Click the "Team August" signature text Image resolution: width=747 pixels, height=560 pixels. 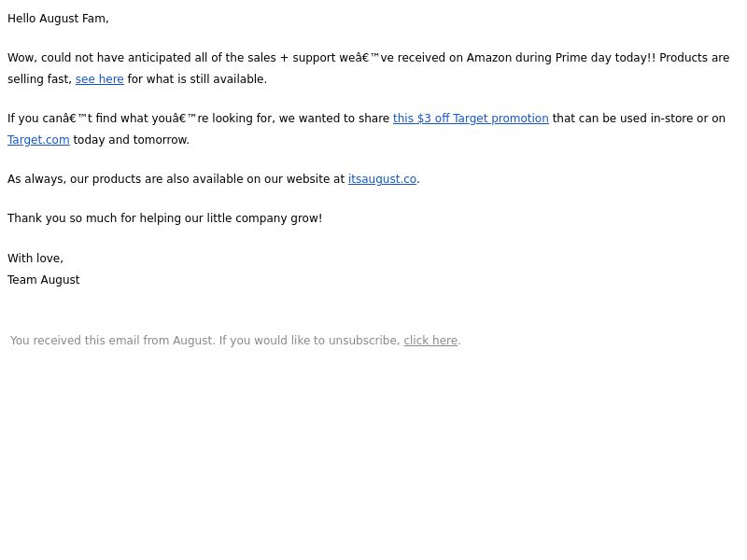point(44,279)
